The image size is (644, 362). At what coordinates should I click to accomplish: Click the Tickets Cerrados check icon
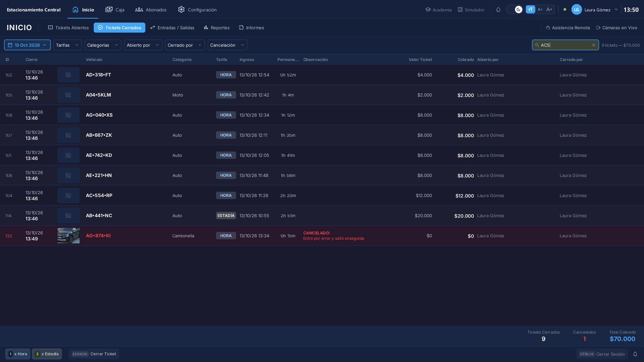click(x=100, y=28)
